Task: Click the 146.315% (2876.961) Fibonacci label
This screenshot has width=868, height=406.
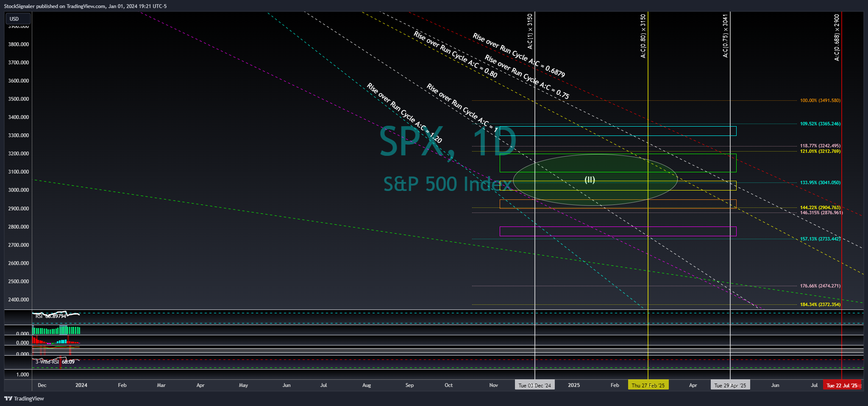Action: click(821, 213)
